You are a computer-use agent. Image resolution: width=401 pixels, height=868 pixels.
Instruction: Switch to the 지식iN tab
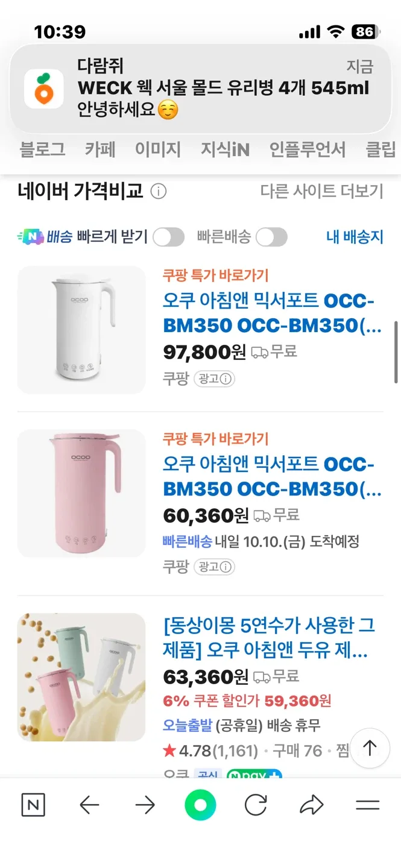coord(225,149)
